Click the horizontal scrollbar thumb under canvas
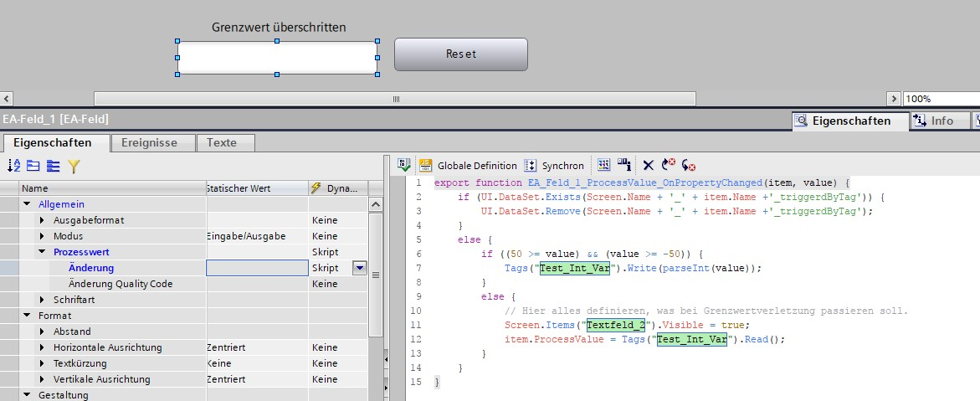Screen dimensions: 980x401 pyautogui.click(x=394, y=99)
